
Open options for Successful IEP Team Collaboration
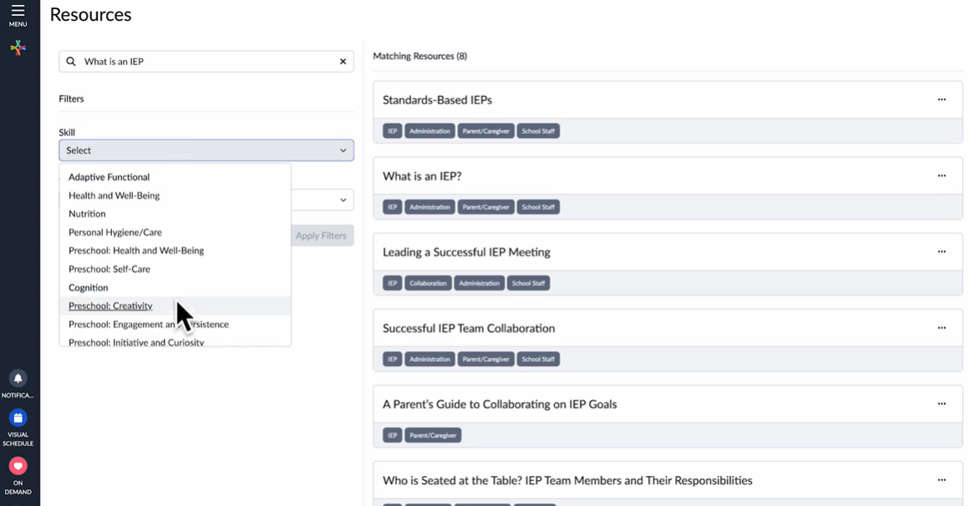(942, 328)
